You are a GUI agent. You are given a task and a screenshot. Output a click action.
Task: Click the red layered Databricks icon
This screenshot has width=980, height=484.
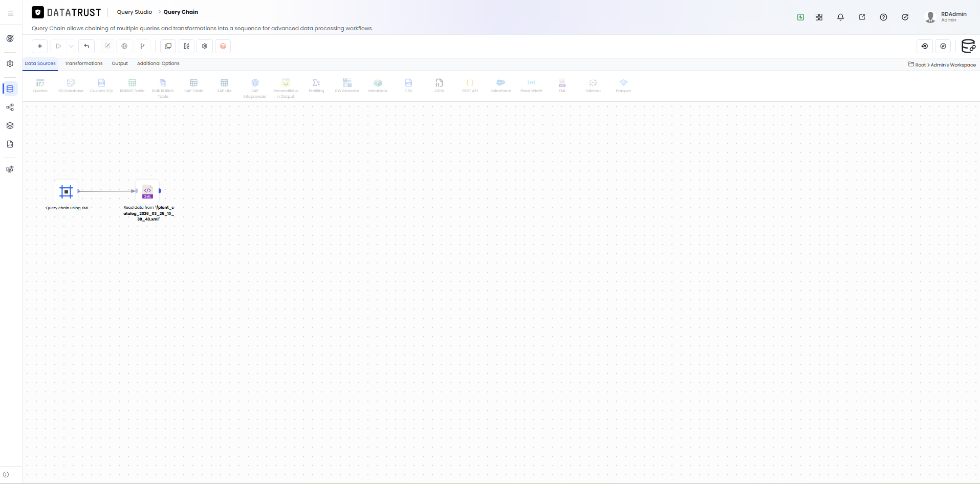point(223,46)
